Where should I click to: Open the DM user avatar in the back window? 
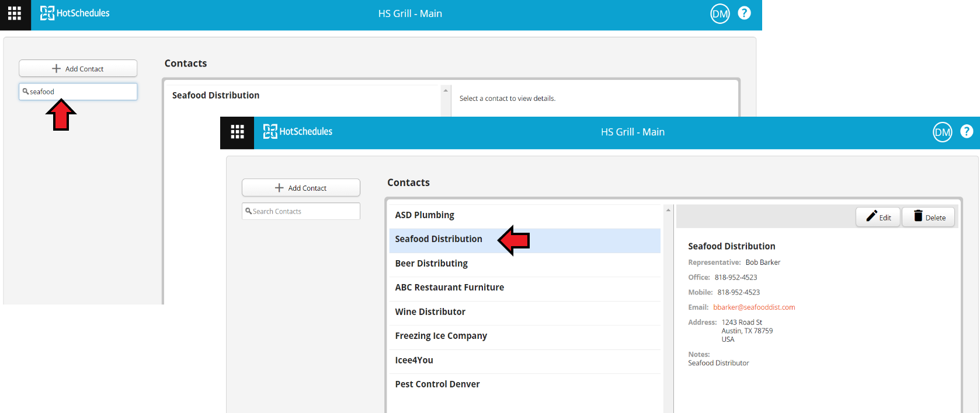click(720, 13)
